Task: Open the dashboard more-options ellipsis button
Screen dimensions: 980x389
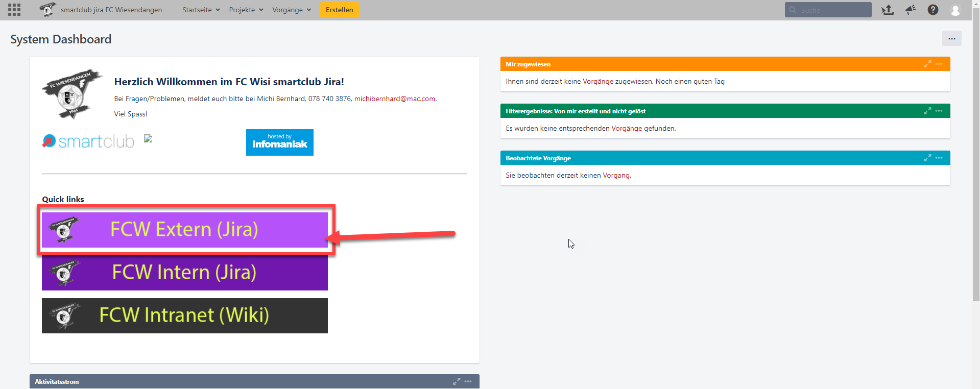Action: click(x=951, y=38)
